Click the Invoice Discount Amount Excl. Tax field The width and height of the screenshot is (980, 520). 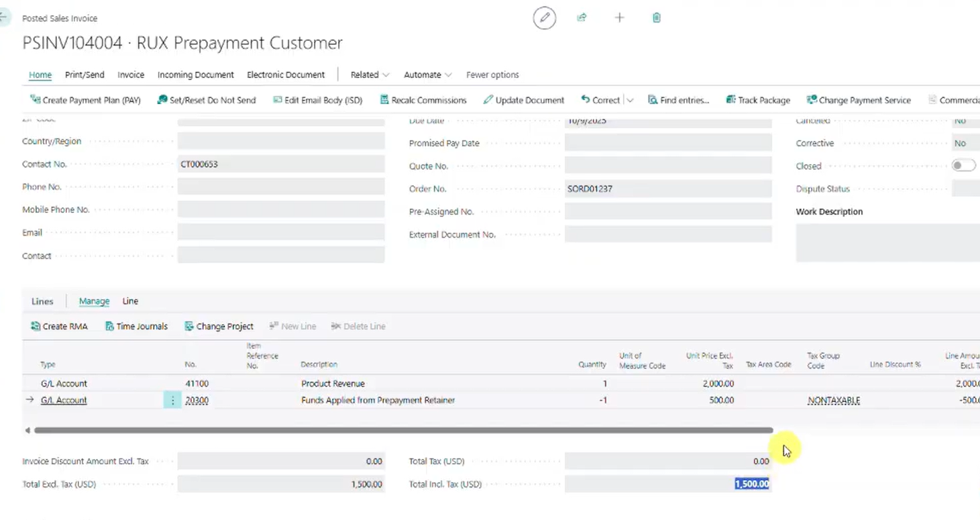[x=281, y=461]
